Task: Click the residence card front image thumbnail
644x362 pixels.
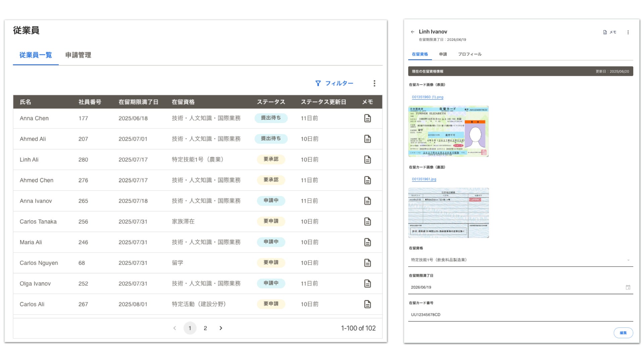Action: pyautogui.click(x=448, y=131)
